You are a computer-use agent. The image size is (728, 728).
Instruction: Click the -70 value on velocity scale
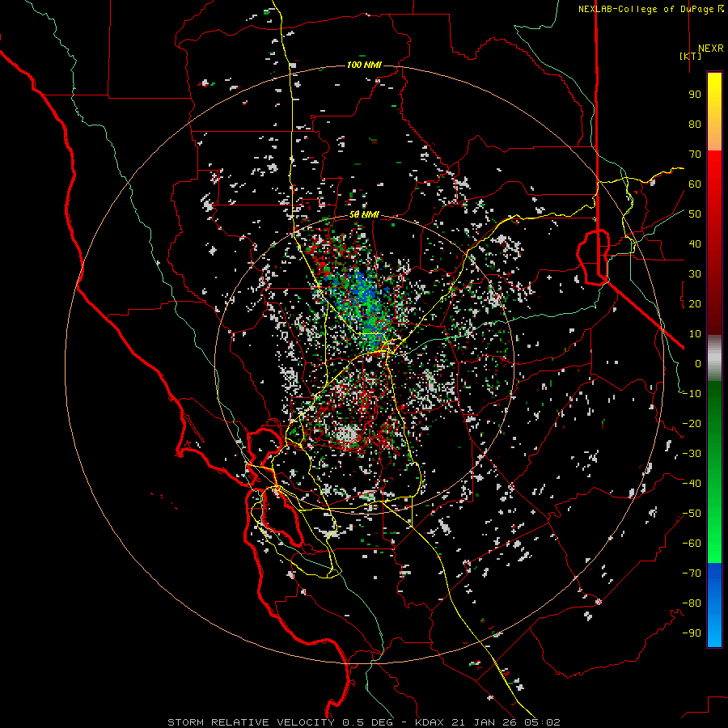click(692, 574)
